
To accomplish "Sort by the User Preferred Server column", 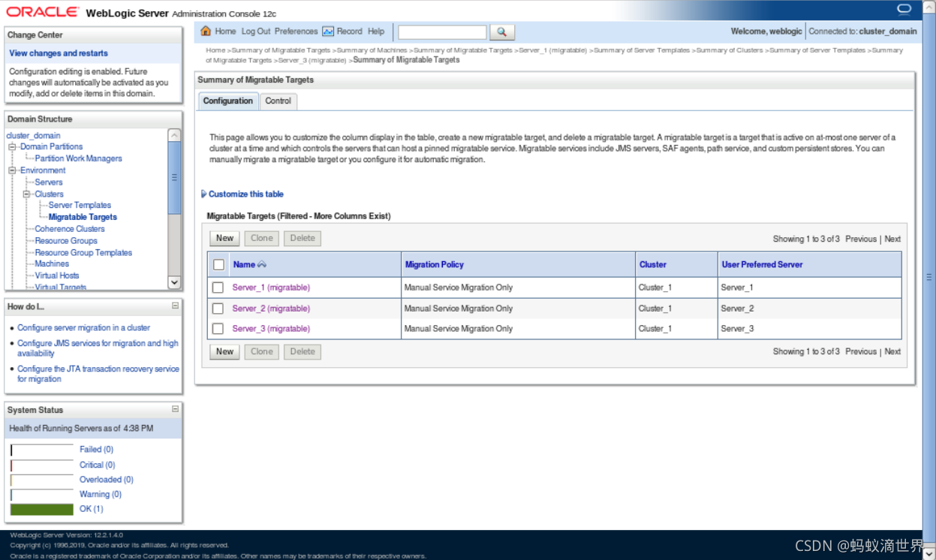I will point(762,264).
